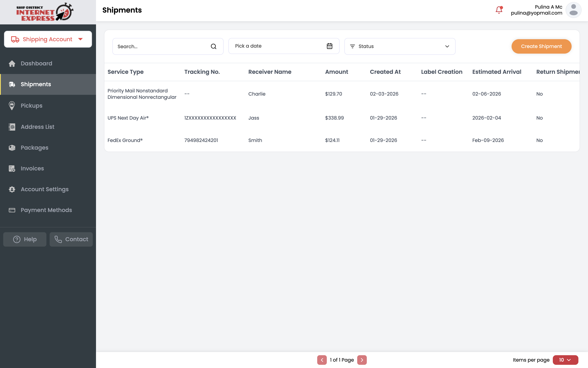Click the Account Settings gear icon
The height and width of the screenshot is (368, 588).
click(x=12, y=189)
